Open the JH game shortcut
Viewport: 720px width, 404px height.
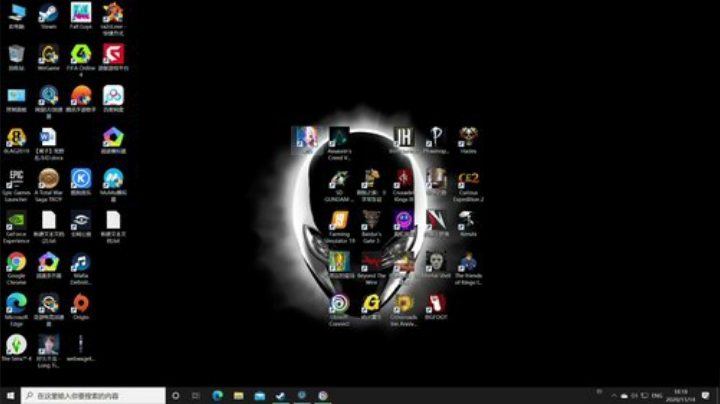404,140
